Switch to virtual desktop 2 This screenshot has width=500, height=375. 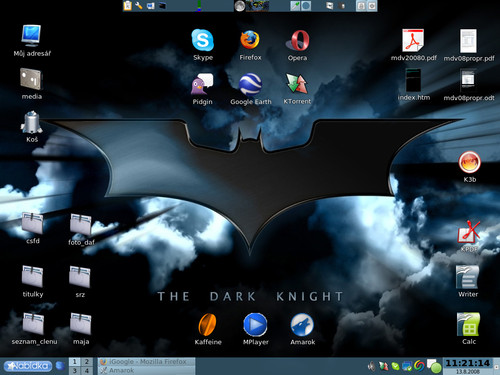[87, 362]
